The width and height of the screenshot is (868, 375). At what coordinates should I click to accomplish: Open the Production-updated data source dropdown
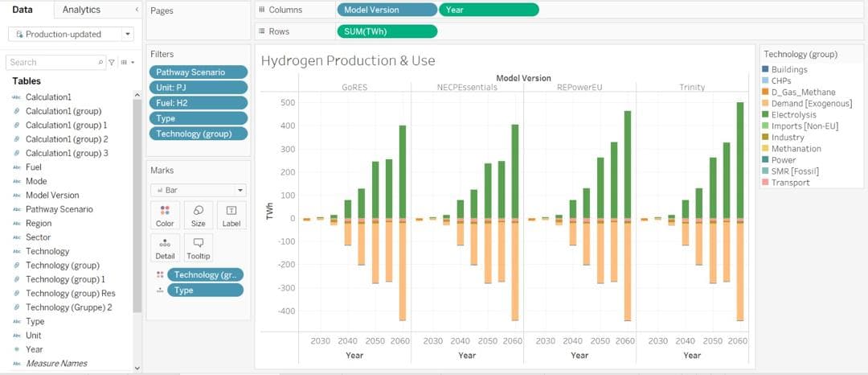click(128, 35)
